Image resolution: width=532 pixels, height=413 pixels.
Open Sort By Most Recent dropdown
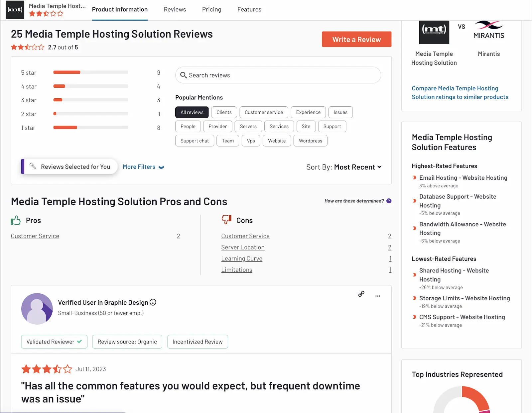point(344,167)
